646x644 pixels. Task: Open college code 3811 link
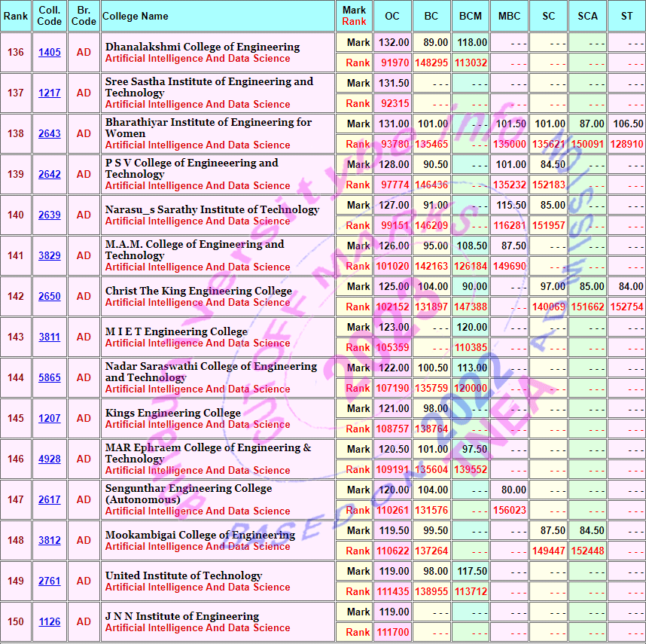coord(50,337)
